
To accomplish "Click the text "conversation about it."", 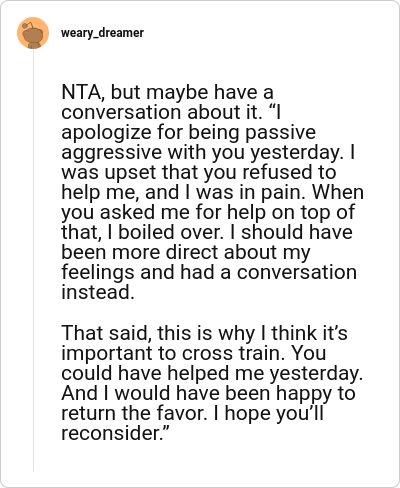I will click(x=161, y=112).
